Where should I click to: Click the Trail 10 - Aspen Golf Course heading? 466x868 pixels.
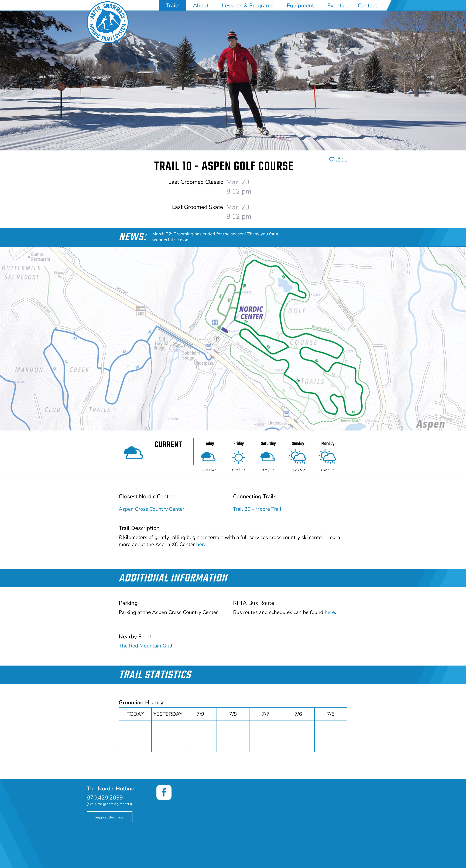click(224, 166)
